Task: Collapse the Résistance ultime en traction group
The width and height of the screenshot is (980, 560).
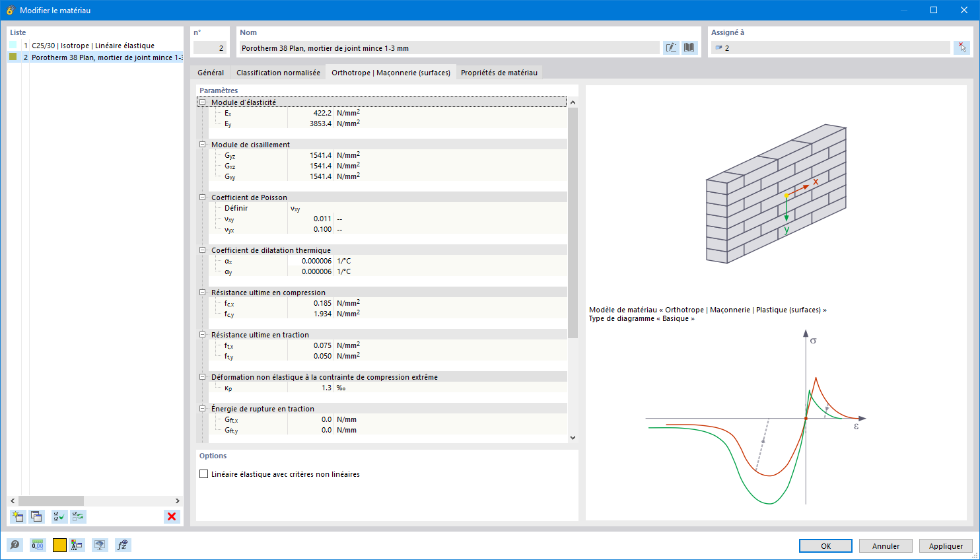Action: click(203, 335)
